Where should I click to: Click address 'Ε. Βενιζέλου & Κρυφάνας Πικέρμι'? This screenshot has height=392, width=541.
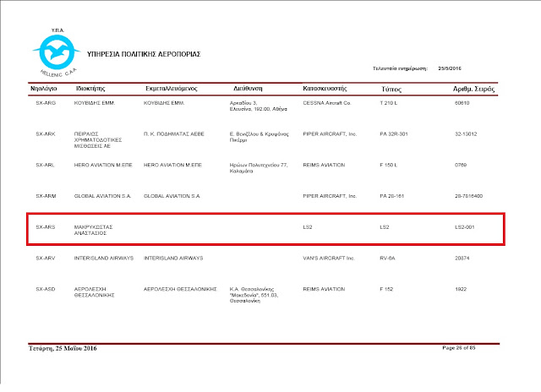coord(260,137)
